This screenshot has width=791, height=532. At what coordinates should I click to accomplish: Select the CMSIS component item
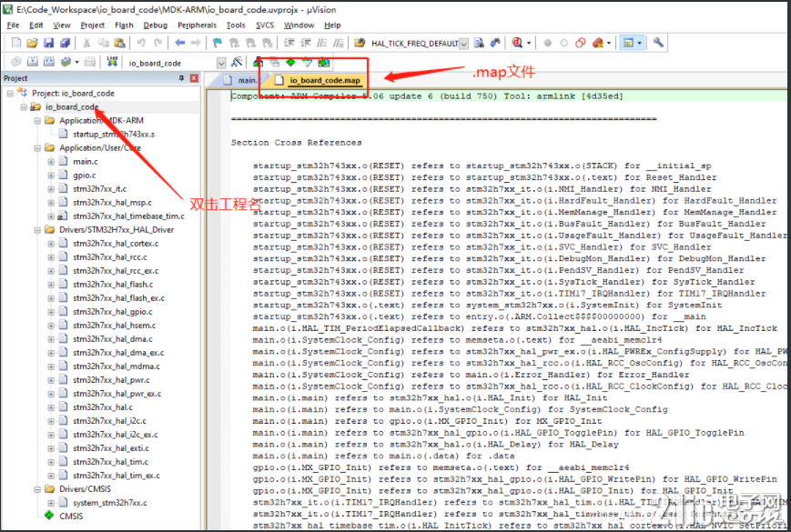click(x=71, y=516)
